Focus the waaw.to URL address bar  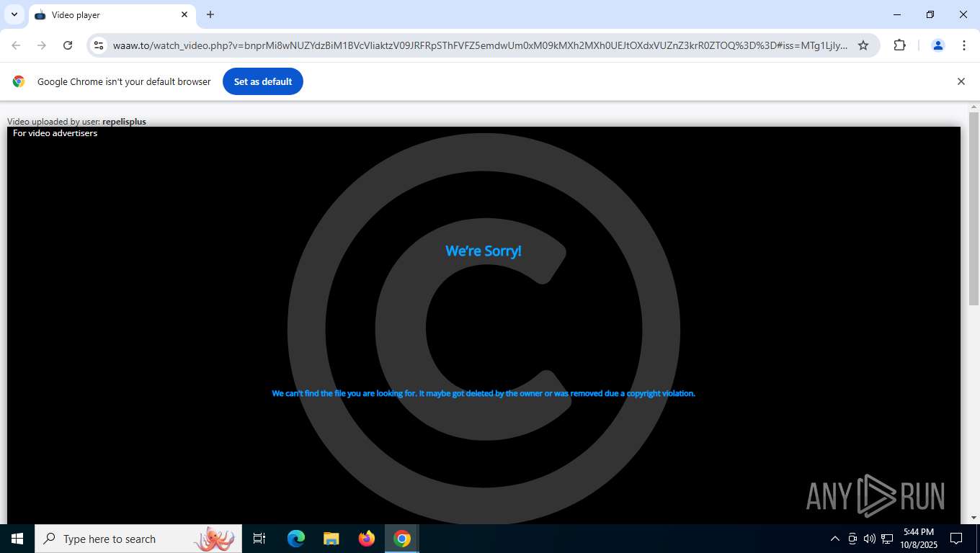click(480, 45)
